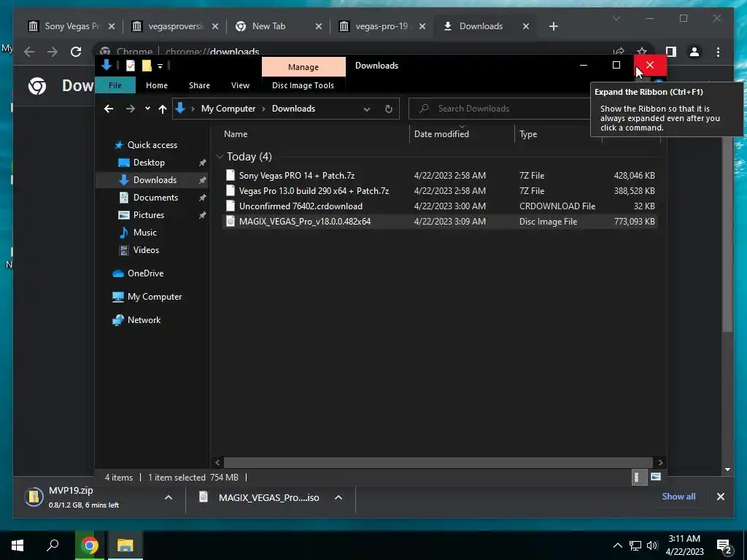
Task: Switch to the Sony Vegas Chrome tab
Action: click(72, 26)
